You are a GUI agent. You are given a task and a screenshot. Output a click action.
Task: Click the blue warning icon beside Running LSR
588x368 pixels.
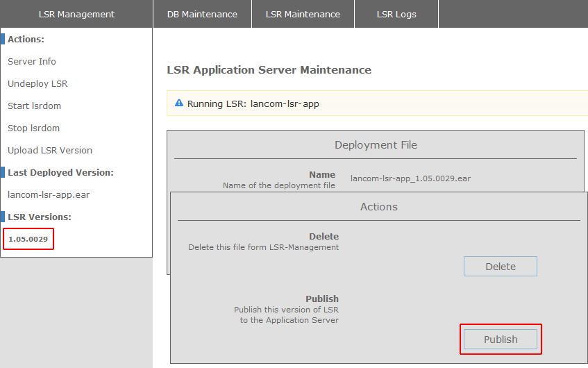(x=179, y=103)
